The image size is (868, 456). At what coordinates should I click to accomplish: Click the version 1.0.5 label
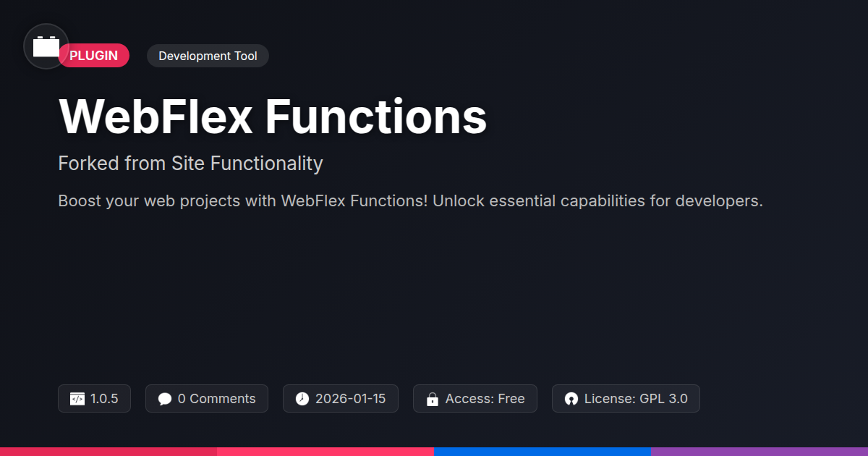[104, 399]
